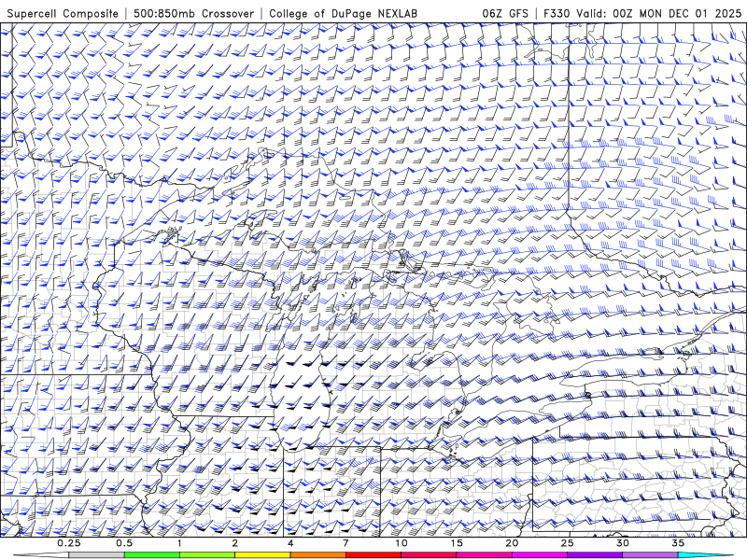
Task: Click the 'Valid: 00Z MON DEC 01 2025' text
Action: click(x=659, y=13)
